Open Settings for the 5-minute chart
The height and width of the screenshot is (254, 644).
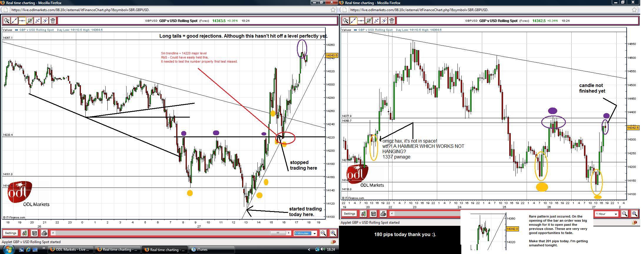point(11,233)
